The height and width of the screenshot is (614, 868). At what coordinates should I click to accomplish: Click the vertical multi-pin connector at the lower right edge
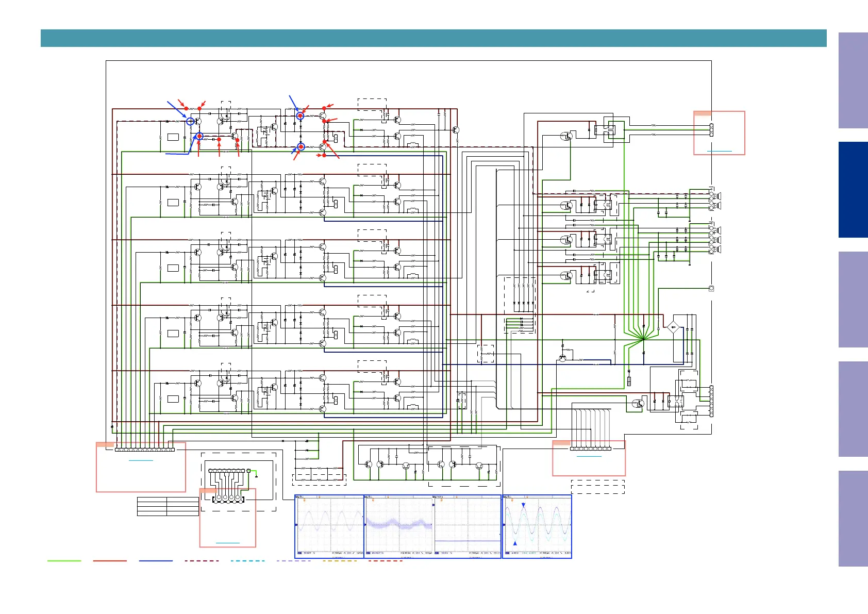(x=711, y=401)
